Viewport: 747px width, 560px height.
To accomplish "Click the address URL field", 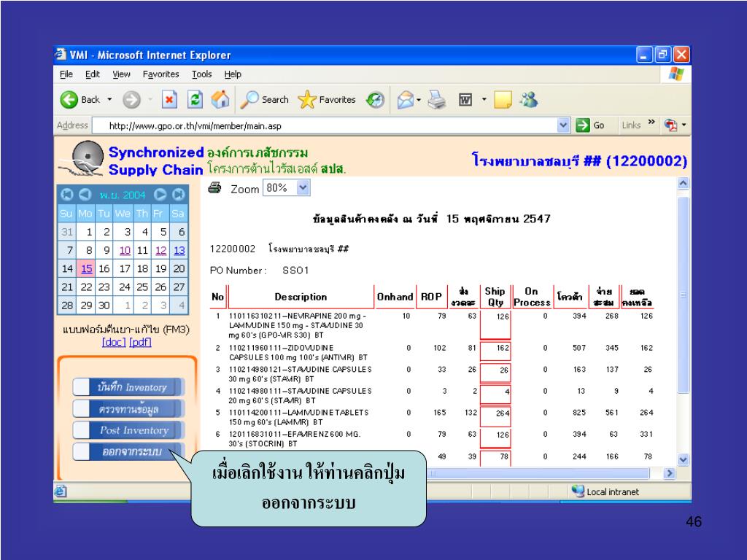I will [324, 125].
